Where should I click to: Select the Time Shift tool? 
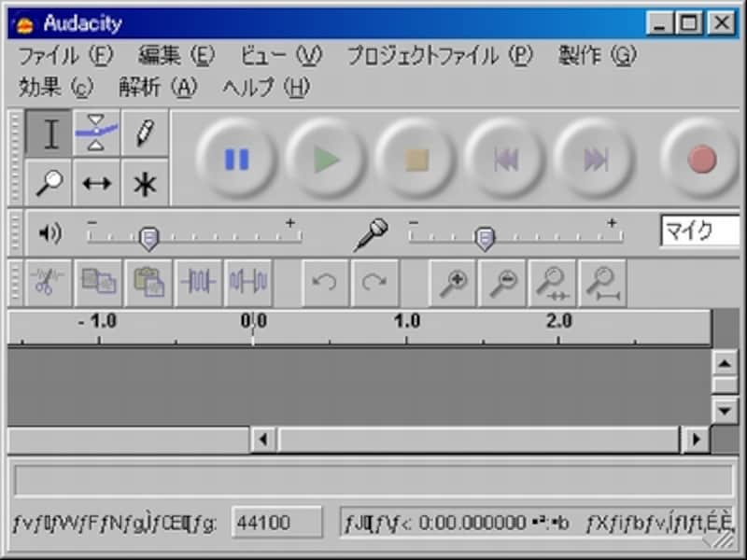[96, 183]
